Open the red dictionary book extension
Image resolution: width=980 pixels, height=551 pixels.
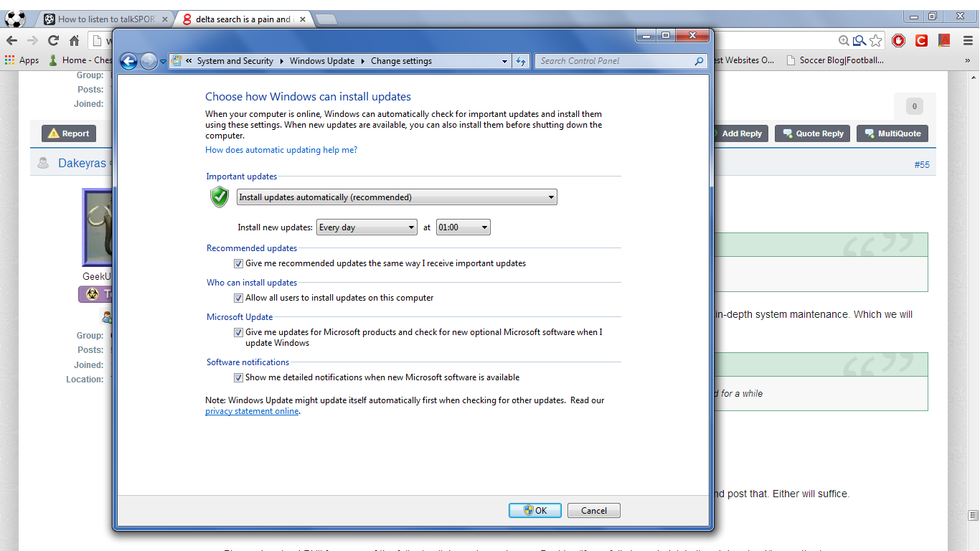click(x=943, y=41)
